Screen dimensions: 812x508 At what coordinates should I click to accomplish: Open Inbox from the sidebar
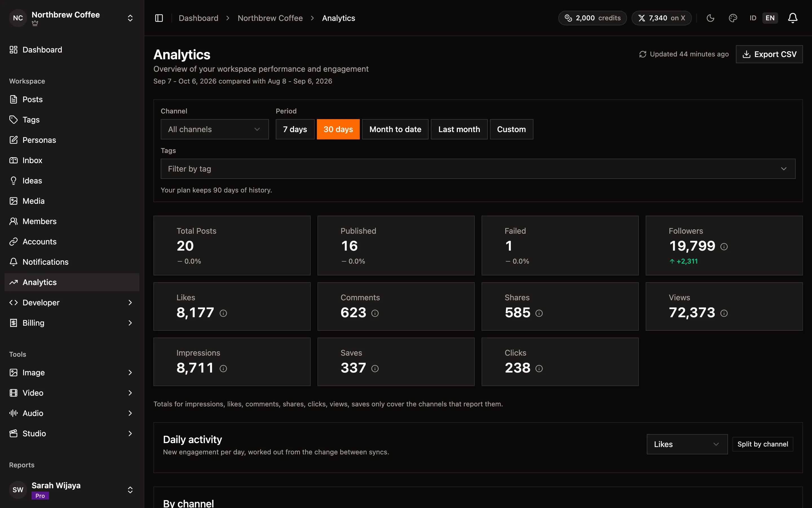coord(72,160)
